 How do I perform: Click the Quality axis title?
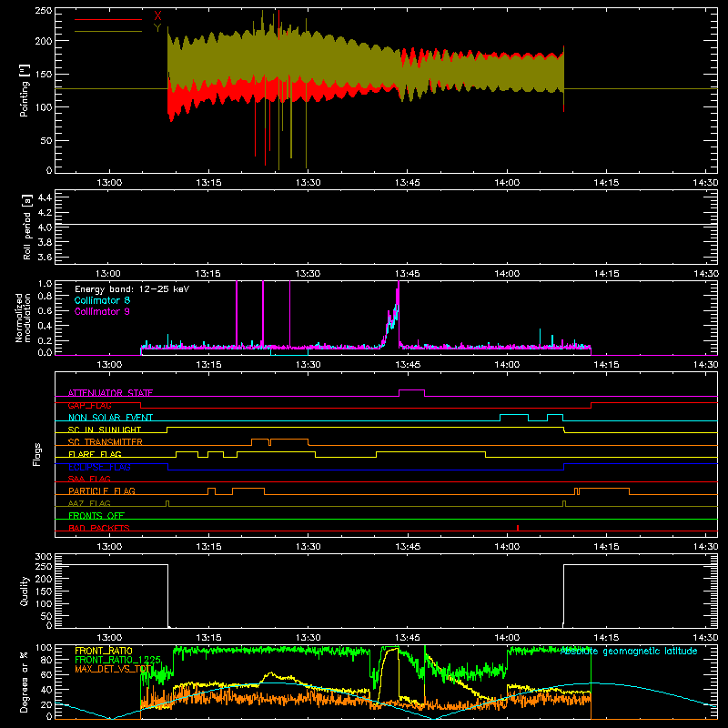point(25,591)
